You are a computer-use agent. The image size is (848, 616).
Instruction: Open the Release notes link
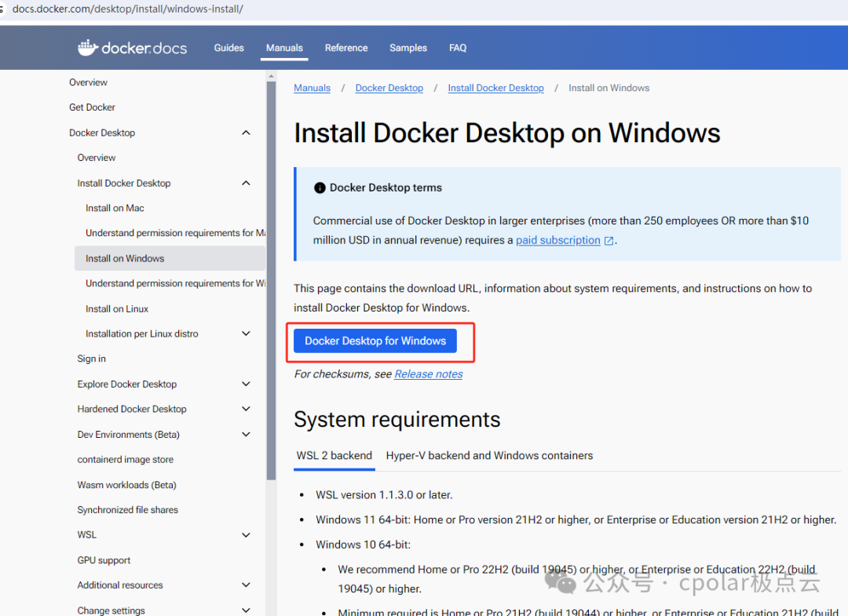[x=429, y=374]
